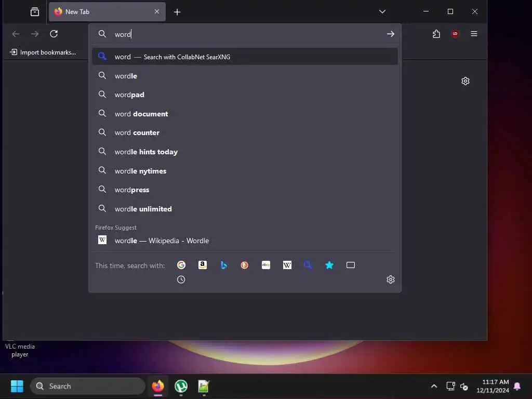This screenshot has height=399, width=532.
Task: Search this time with Wikipedia icon
Action: 287,265
